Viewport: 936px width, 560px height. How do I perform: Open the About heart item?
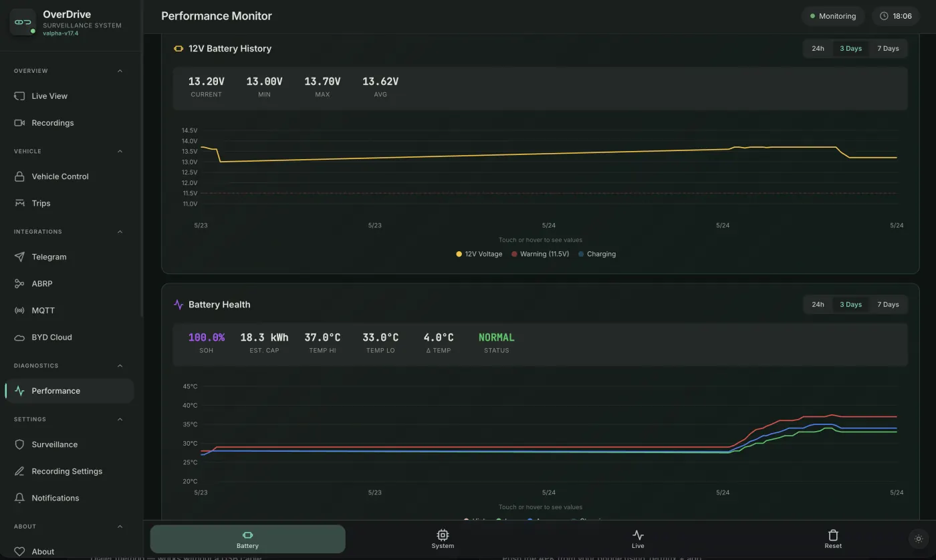point(70,551)
